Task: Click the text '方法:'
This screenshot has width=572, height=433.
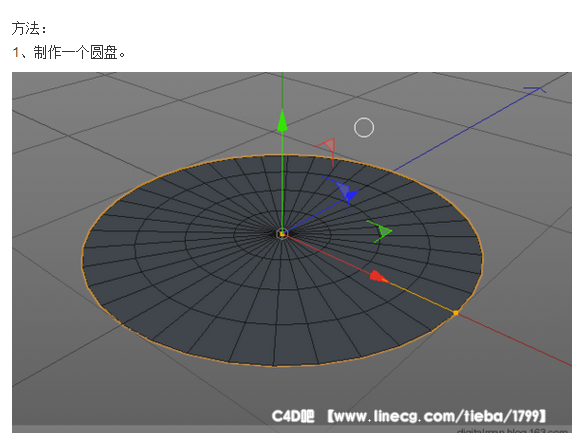Action: pyautogui.click(x=29, y=28)
